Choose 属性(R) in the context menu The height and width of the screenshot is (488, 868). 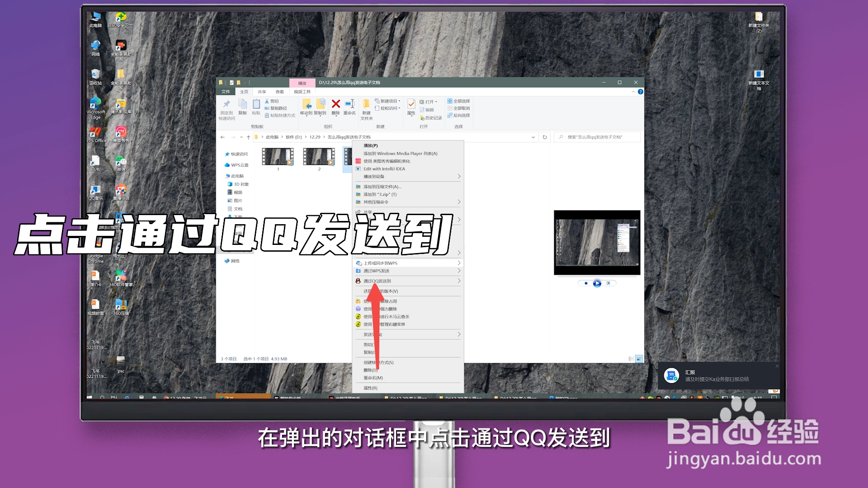(408, 388)
